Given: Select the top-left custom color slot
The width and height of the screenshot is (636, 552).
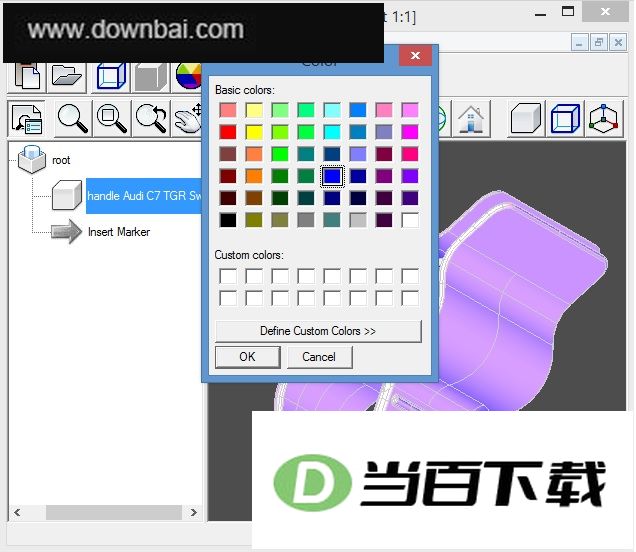Looking at the screenshot, I should (x=228, y=276).
